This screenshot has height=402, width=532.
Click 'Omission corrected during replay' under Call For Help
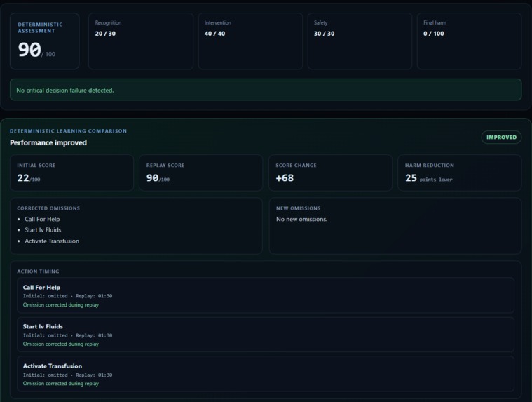61,305
